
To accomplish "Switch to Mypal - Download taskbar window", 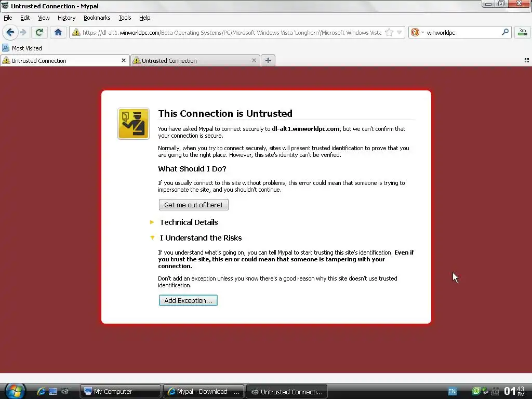I will pyautogui.click(x=204, y=392).
